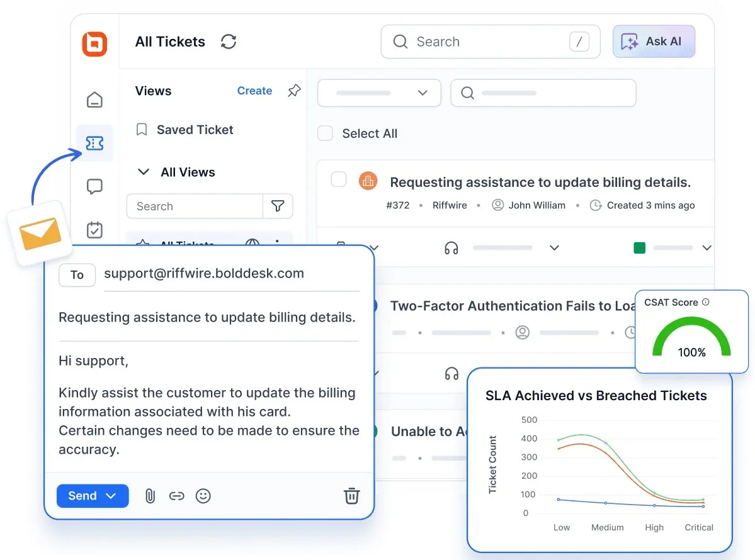The image size is (755, 560).
Task: Check the Select All checkbox
Action: pos(325,133)
